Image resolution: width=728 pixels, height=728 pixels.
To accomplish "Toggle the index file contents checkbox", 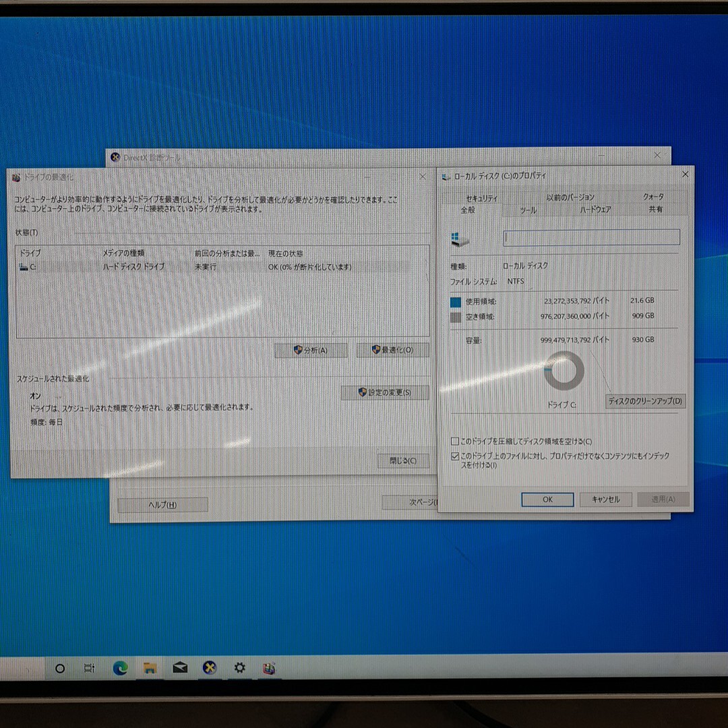I will (455, 456).
